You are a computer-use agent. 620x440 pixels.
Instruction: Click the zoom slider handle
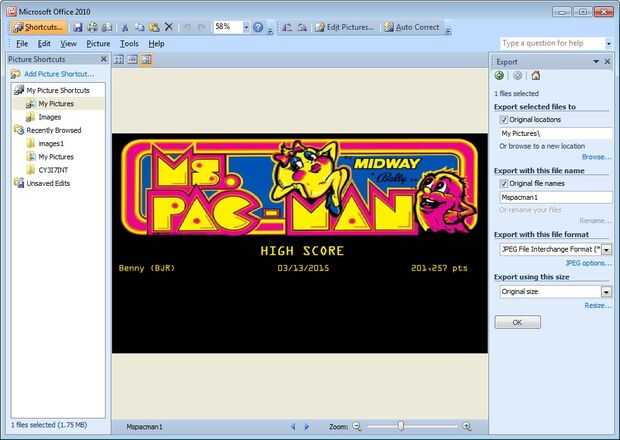coord(401,426)
